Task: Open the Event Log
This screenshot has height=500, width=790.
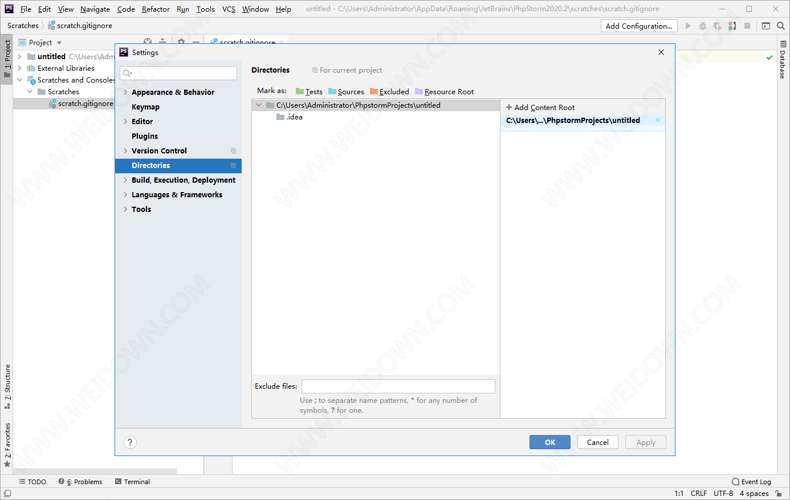Action: (x=751, y=481)
